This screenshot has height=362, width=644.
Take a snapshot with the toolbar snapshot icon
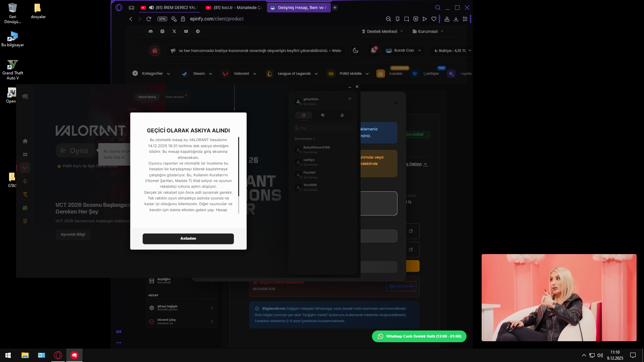407,19
